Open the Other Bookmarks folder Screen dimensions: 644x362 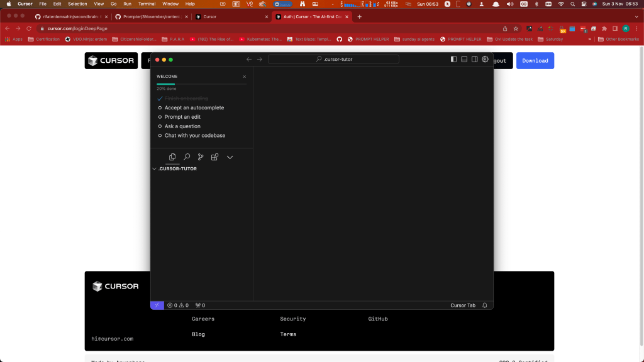(x=619, y=40)
